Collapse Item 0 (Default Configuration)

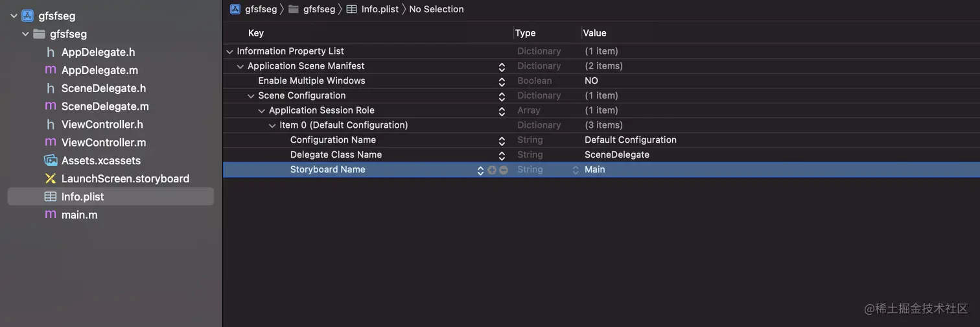tap(272, 125)
